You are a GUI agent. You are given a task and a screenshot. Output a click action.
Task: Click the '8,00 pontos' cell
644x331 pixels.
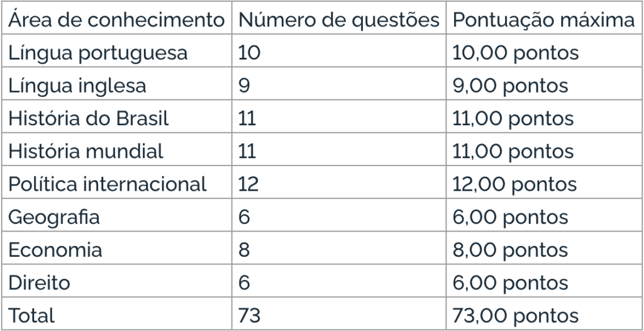pos(544,249)
